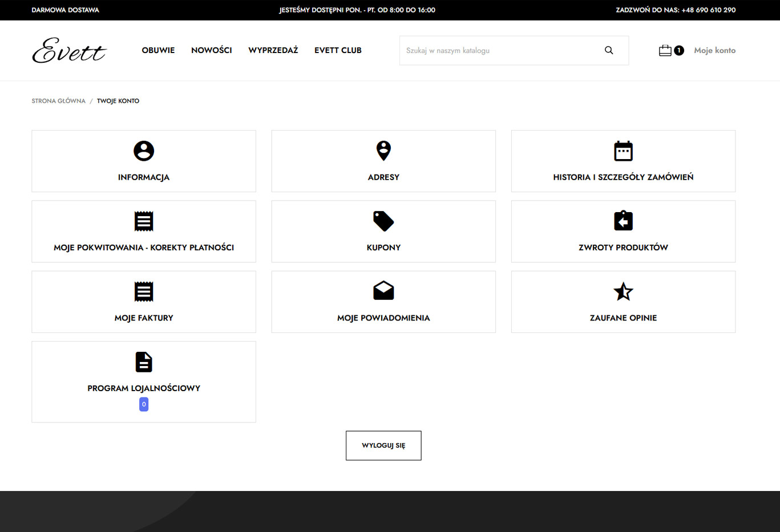The height and width of the screenshot is (532, 780).
Task: Click the order history calendar icon
Action: 623,151
